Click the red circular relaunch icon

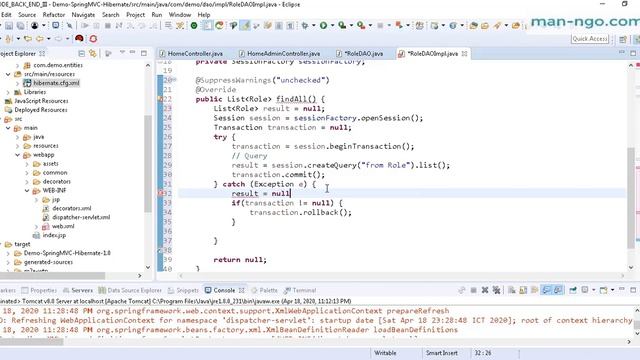click(93, 38)
